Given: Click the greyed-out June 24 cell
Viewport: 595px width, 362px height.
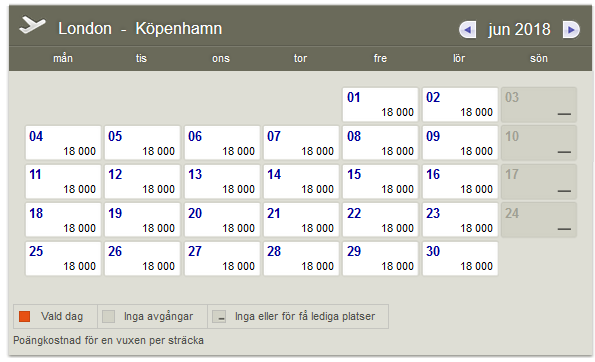Looking at the screenshot, I should [x=539, y=220].
